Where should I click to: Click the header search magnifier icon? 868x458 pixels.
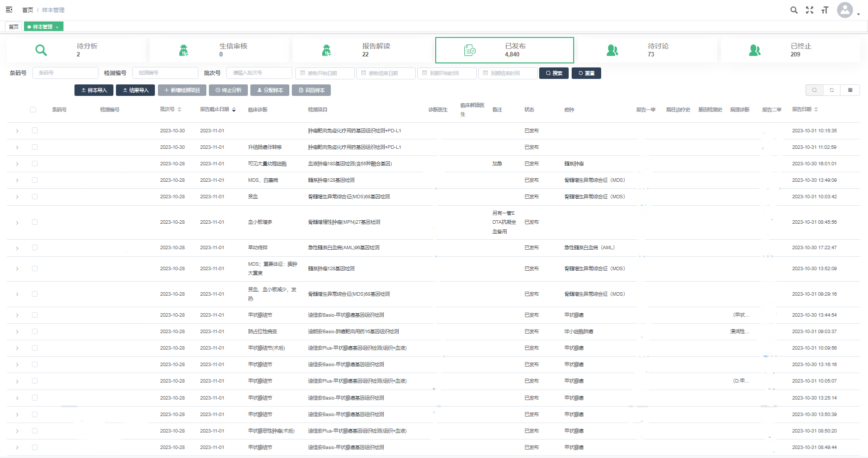coord(794,10)
